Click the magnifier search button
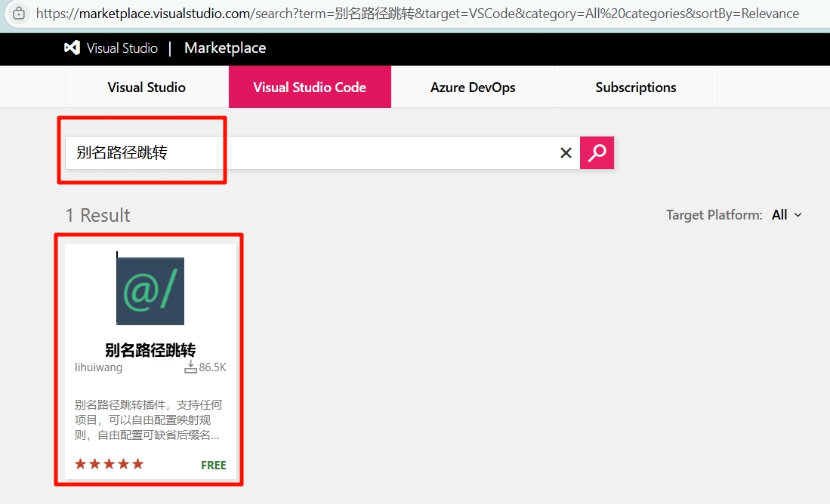This screenshot has width=830, height=504. (597, 153)
